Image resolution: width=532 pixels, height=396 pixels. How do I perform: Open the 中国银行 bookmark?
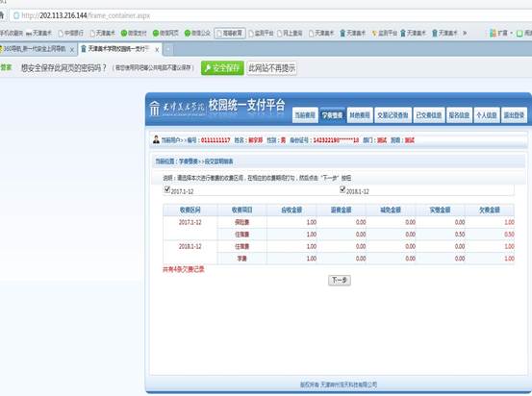pyautogui.click(x=70, y=33)
